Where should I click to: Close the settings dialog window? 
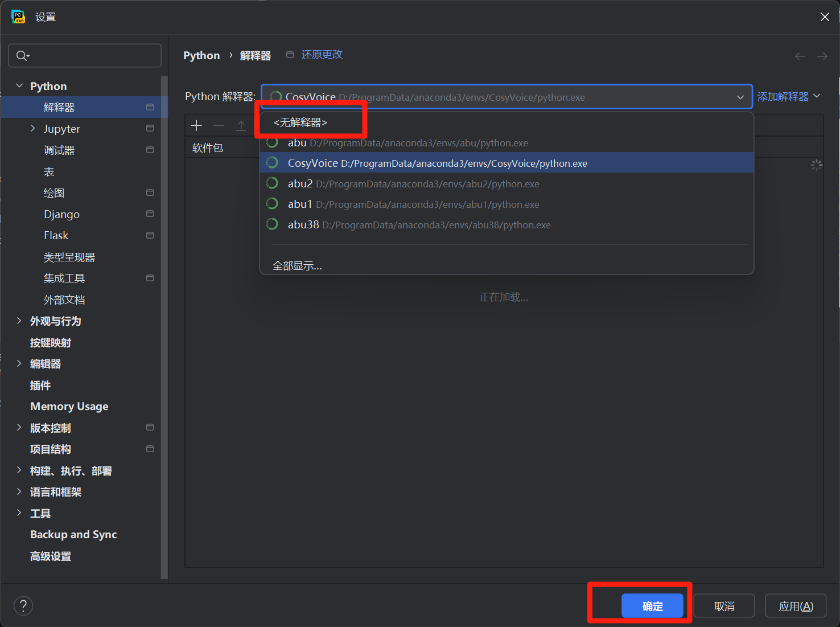coord(825,17)
